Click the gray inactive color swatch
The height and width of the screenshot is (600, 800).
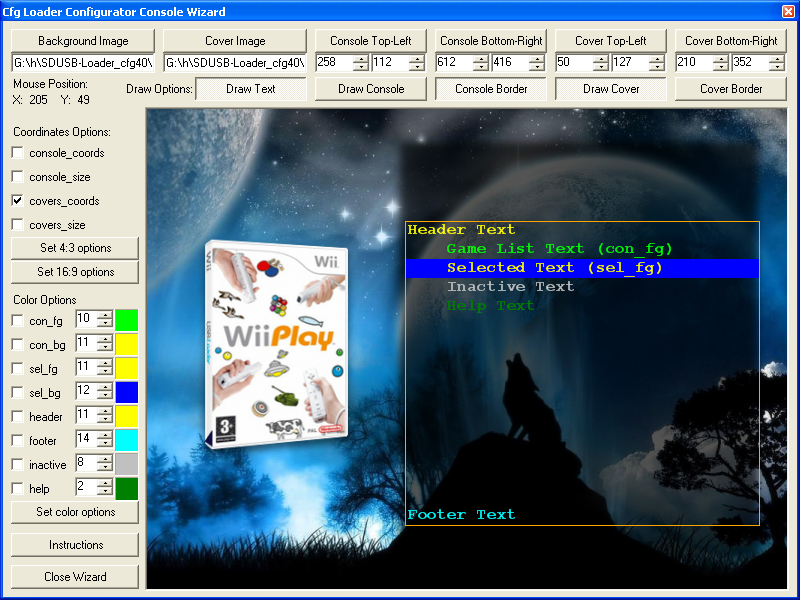127,464
